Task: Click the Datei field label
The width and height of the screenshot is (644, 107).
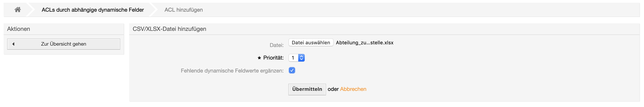Action: tap(276, 45)
